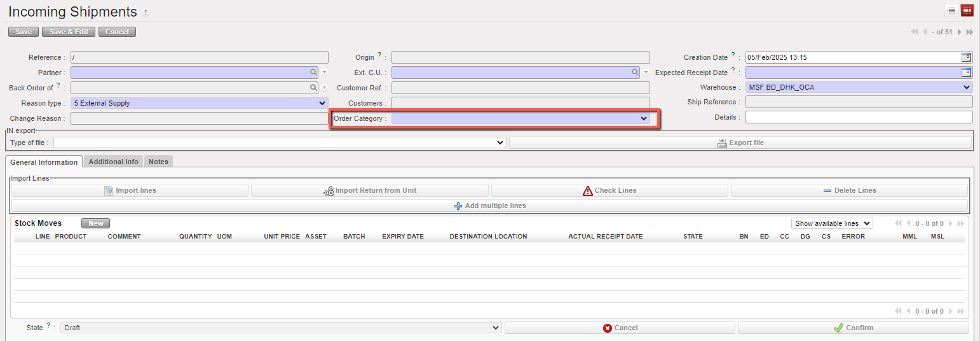
Task: Click the Back Order of search icon
Action: pyautogui.click(x=313, y=88)
